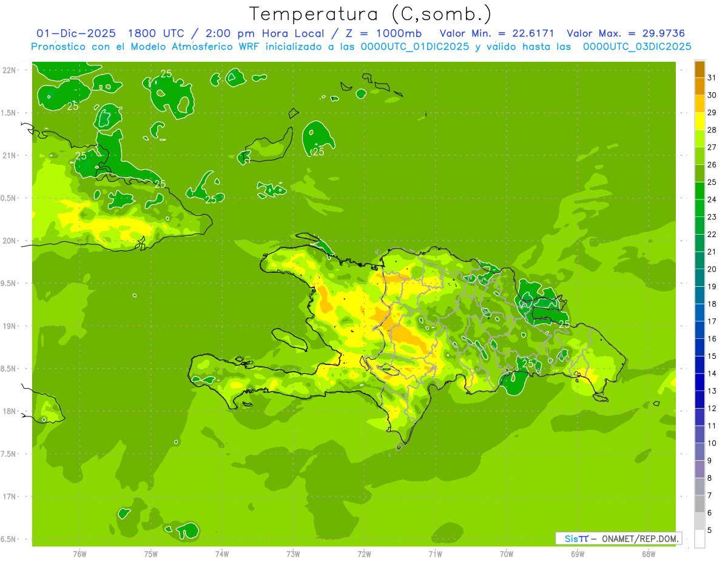This screenshot has height=562, width=728.
Task: Click the legend scale value "23"
Action: (712, 217)
